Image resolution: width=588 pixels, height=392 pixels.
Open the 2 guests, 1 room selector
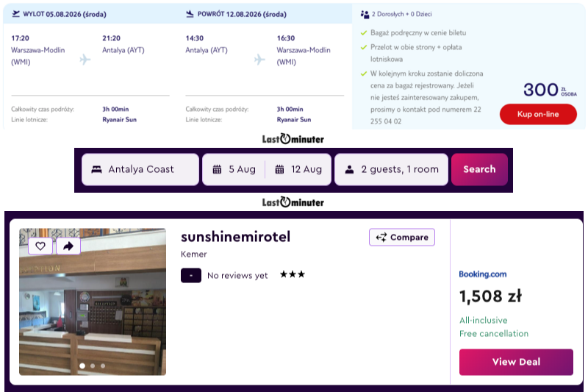click(x=391, y=169)
